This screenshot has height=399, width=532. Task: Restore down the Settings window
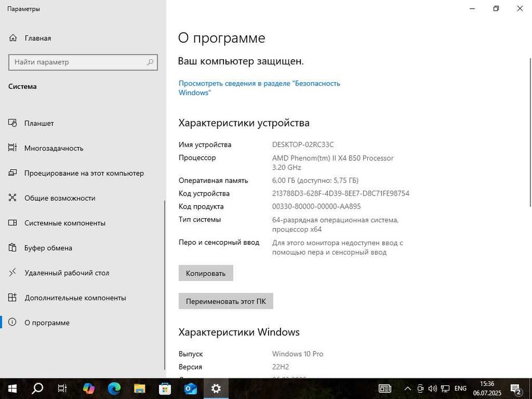click(496, 9)
